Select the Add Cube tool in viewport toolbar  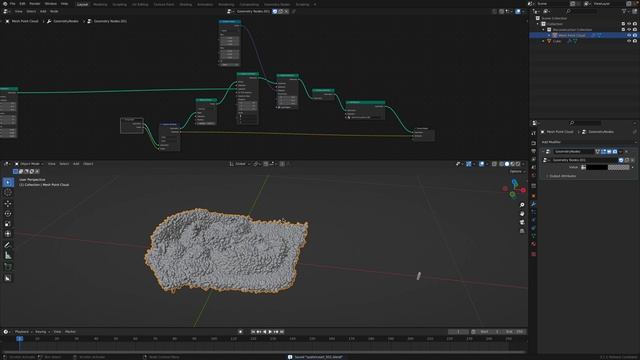8,267
